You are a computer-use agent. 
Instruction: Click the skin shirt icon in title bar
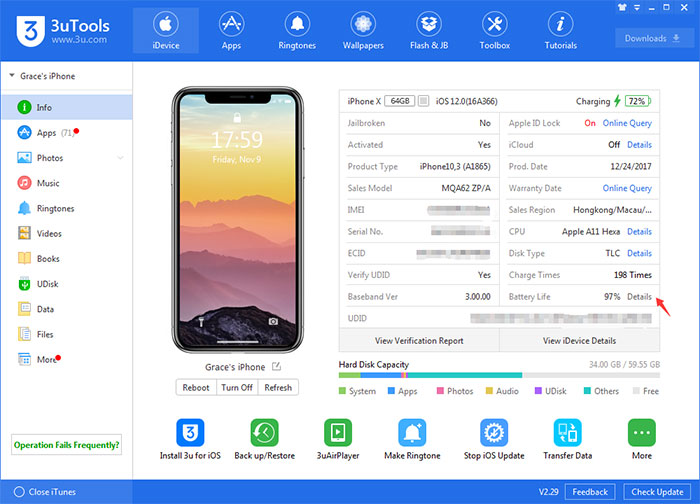click(x=622, y=8)
